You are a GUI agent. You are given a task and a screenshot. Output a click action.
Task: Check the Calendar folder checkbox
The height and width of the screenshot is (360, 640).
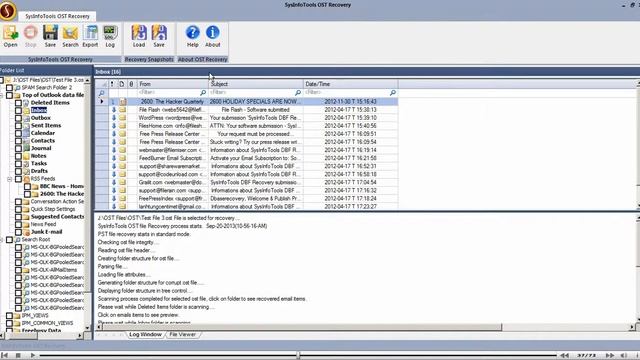point(18,133)
